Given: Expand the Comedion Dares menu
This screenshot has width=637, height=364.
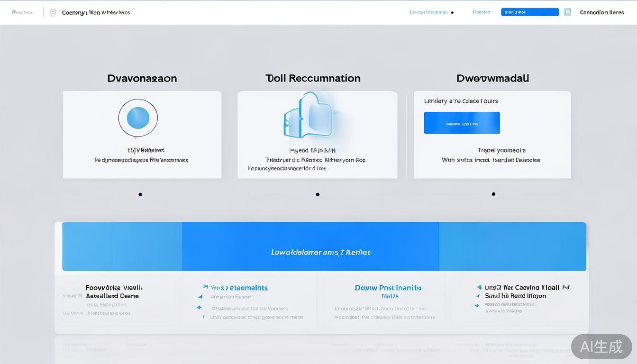Looking at the screenshot, I should [601, 12].
